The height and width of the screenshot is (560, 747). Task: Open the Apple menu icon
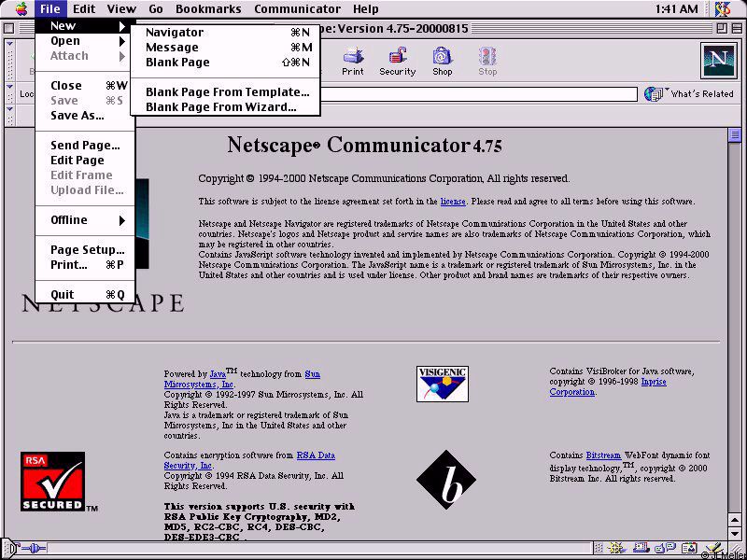click(x=21, y=8)
